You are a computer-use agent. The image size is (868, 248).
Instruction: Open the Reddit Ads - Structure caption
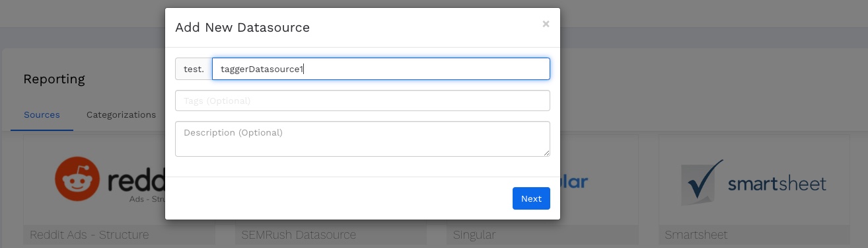pos(89,235)
